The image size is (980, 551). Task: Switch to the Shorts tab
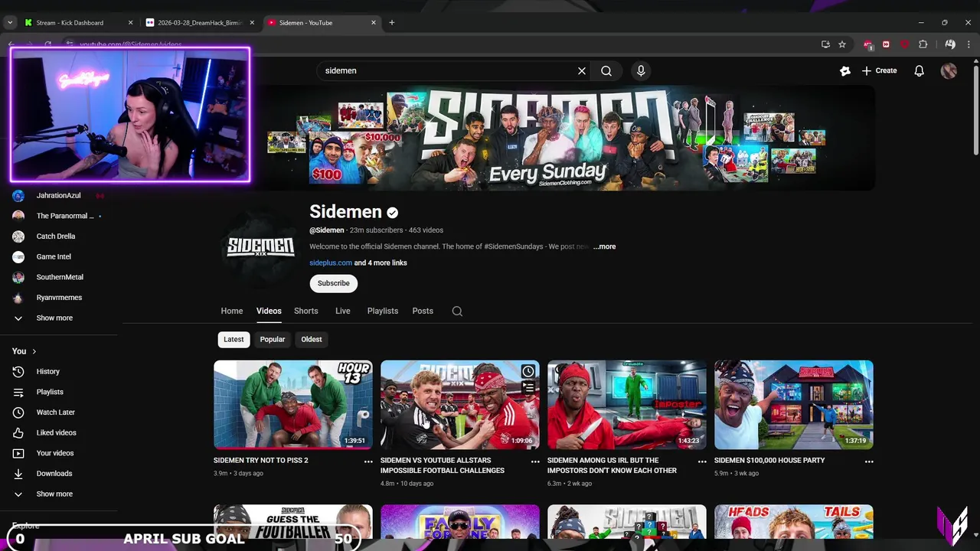(305, 311)
